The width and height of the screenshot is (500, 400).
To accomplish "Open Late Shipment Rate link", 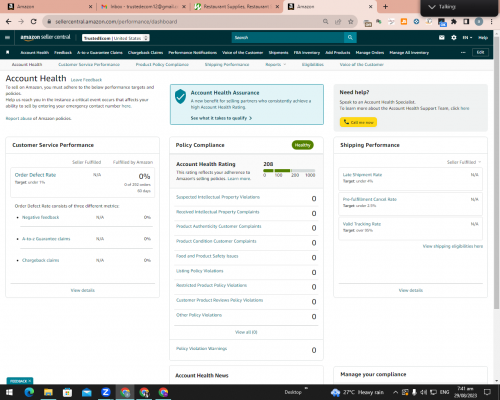I will tap(362, 175).
